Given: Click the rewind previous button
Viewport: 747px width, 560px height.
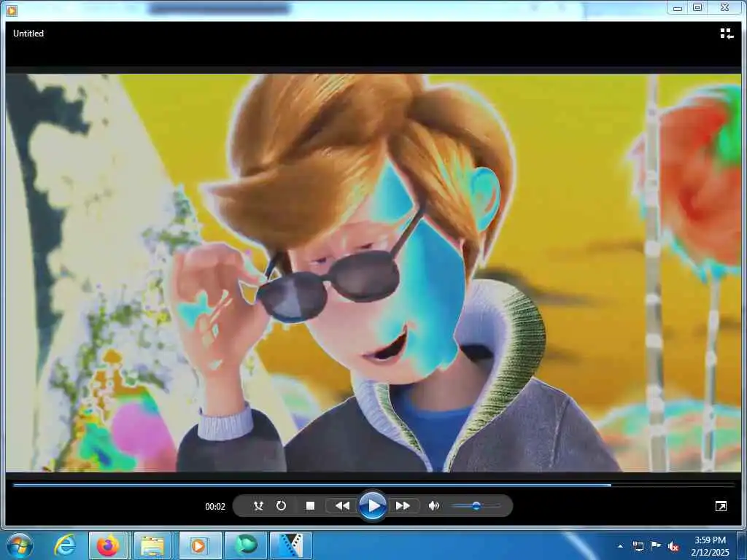Looking at the screenshot, I should [x=342, y=506].
